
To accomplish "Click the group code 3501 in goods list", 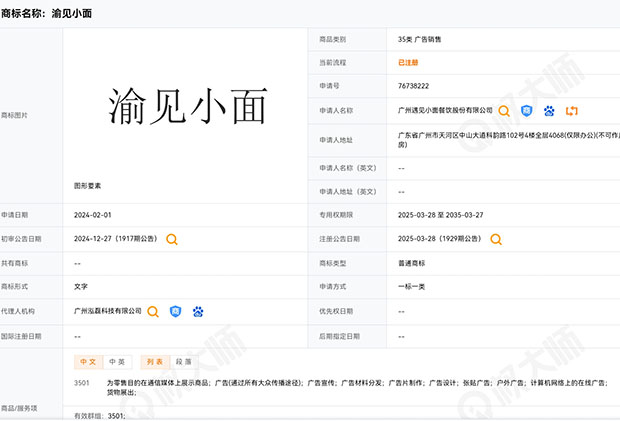I will pos(81,383).
